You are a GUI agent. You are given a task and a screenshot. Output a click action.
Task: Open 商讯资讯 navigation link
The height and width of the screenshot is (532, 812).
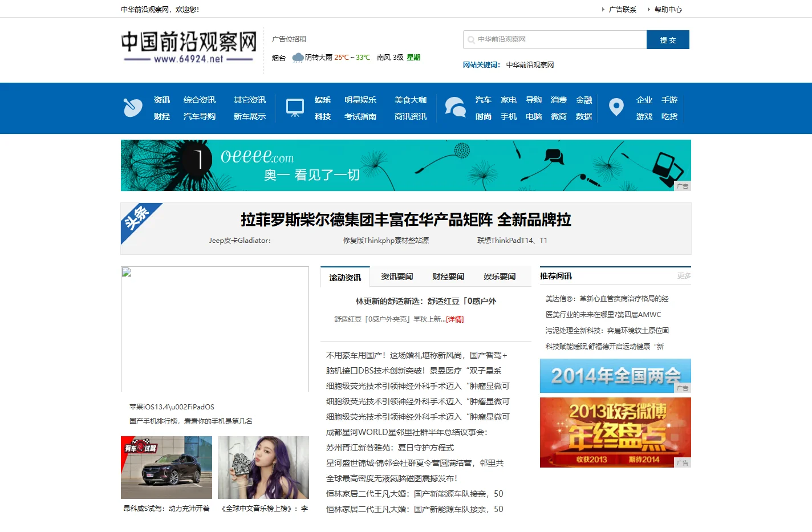(x=411, y=116)
